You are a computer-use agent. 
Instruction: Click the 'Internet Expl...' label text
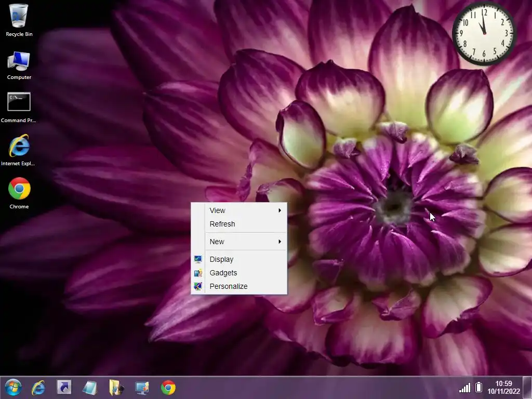click(18, 163)
